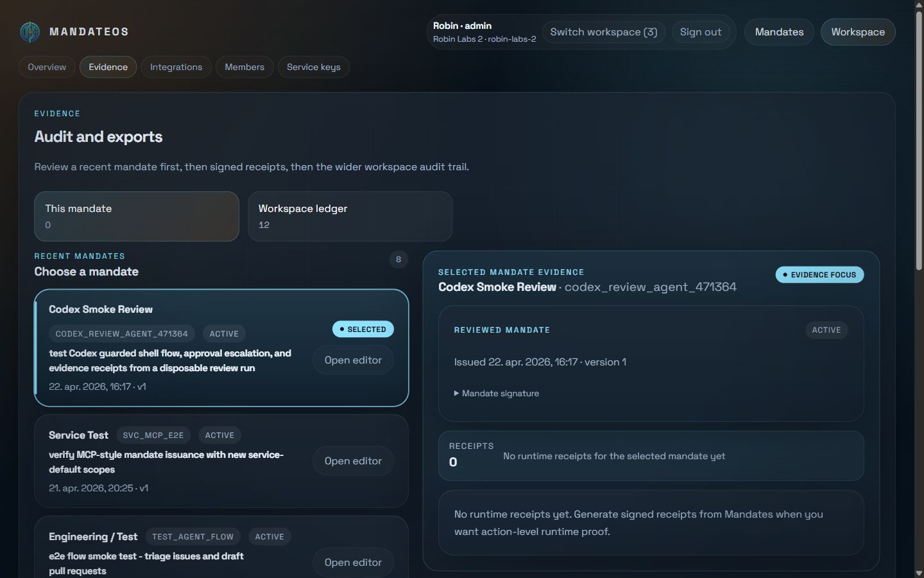Go to the Members tab

[244, 67]
